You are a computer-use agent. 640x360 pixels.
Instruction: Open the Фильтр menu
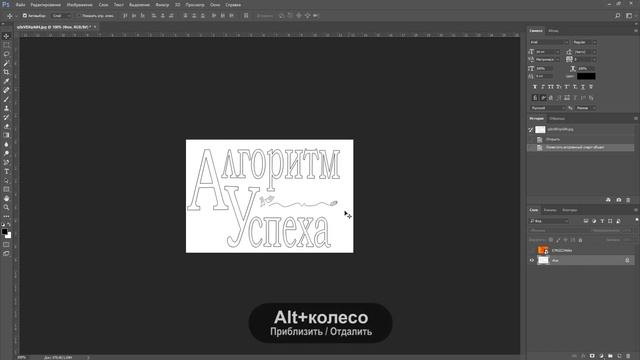pyautogui.click(x=162, y=5)
